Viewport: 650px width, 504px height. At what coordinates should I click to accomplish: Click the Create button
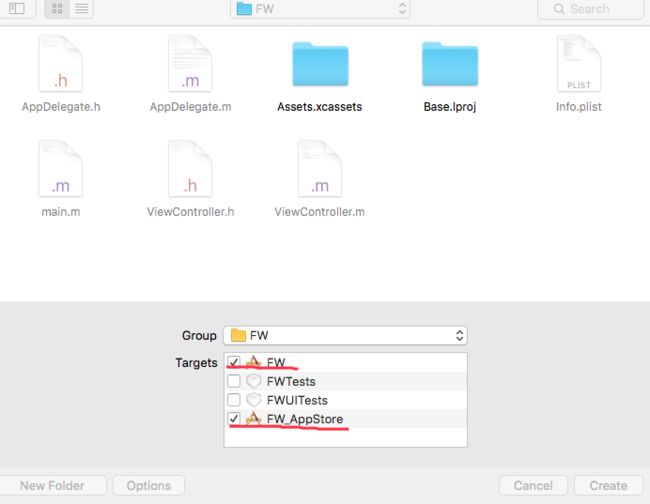(609, 485)
